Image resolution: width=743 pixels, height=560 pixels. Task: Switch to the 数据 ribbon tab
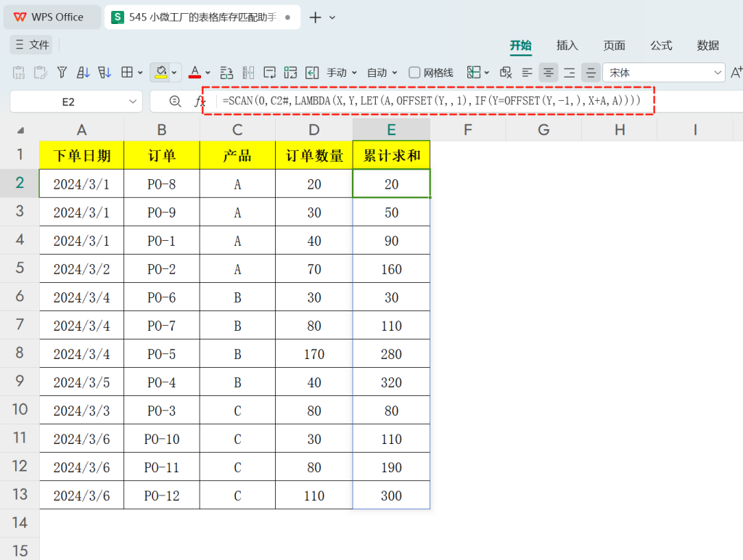coord(708,45)
